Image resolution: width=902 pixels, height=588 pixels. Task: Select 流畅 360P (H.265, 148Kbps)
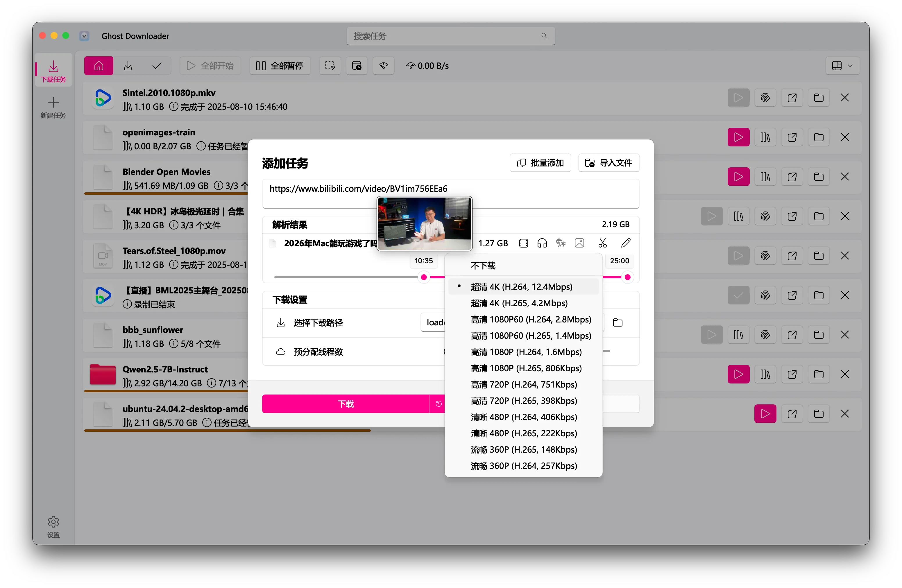(523, 450)
